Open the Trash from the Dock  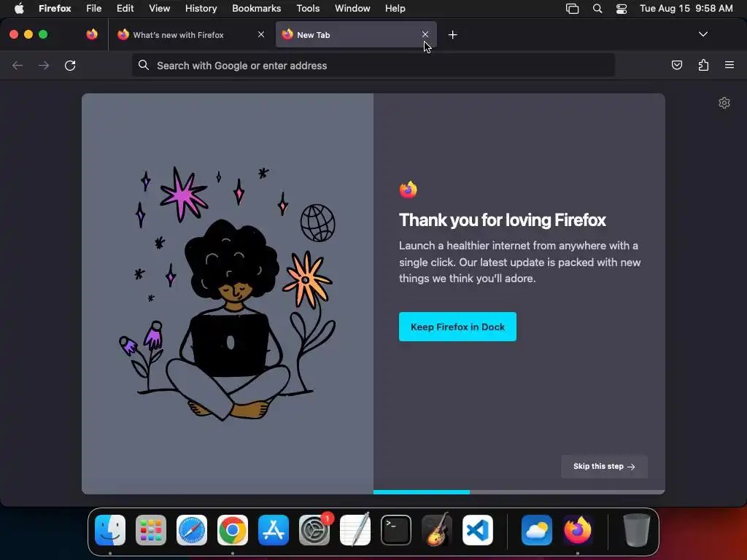[636, 529]
